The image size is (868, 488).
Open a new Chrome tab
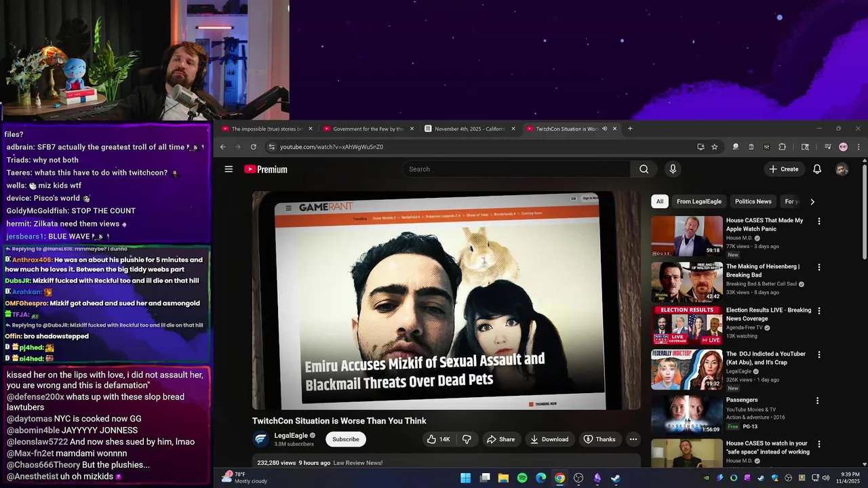pyautogui.click(x=630, y=129)
